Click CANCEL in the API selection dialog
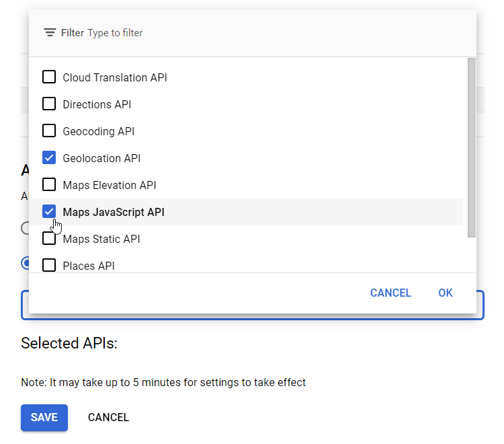 390,293
